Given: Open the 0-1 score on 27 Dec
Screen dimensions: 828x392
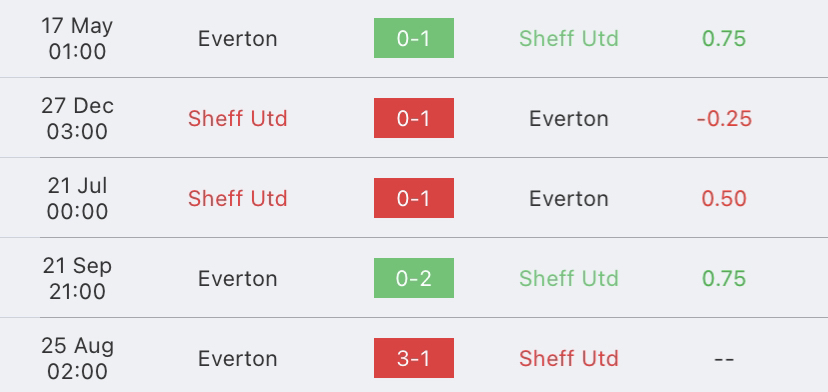Looking at the screenshot, I should point(413,118).
